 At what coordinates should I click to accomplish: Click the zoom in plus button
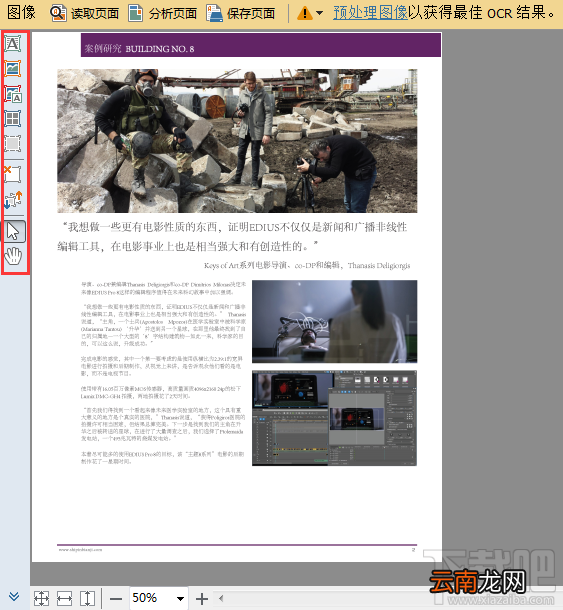(x=202, y=599)
